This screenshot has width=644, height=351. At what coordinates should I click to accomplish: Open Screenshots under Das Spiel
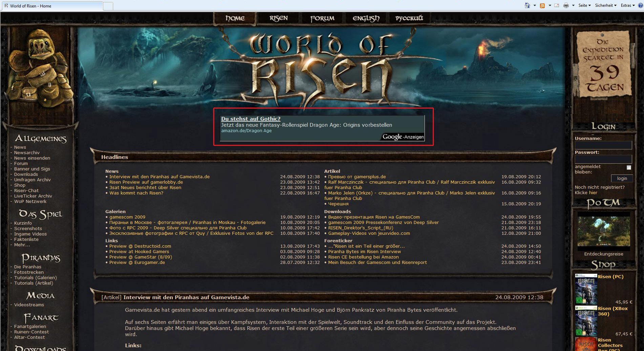(28, 229)
